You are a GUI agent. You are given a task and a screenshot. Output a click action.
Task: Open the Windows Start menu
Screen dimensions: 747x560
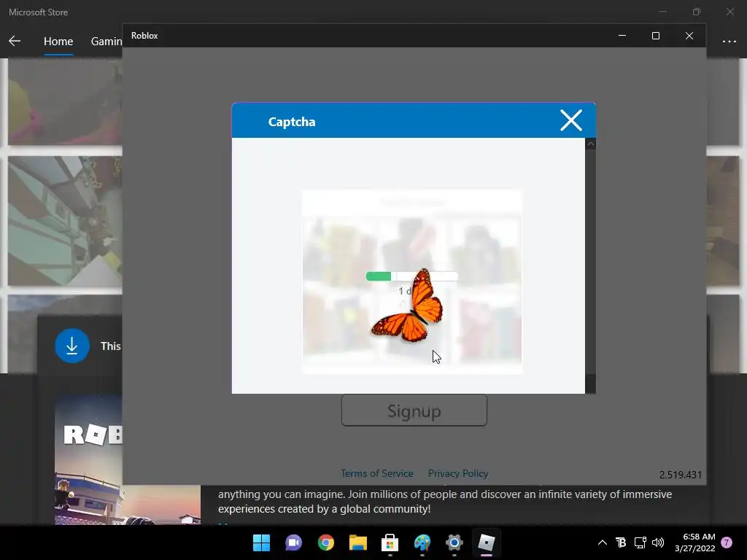(x=261, y=542)
